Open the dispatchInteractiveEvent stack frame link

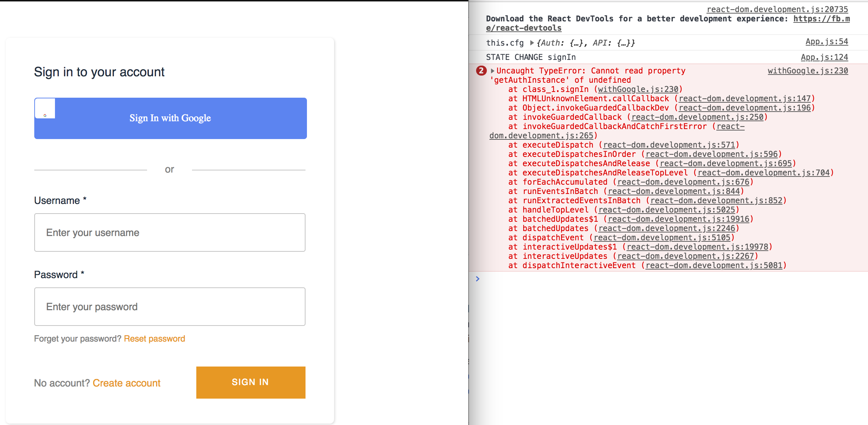[x=714, y=265]
